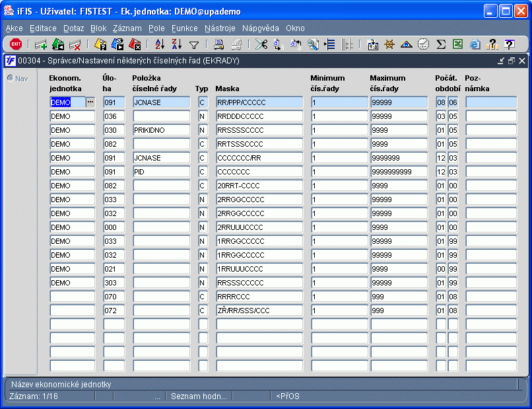Click the funnel filter icon
Image resolution: width=532 pixels, height=409 pixels.
coord(194,45)
